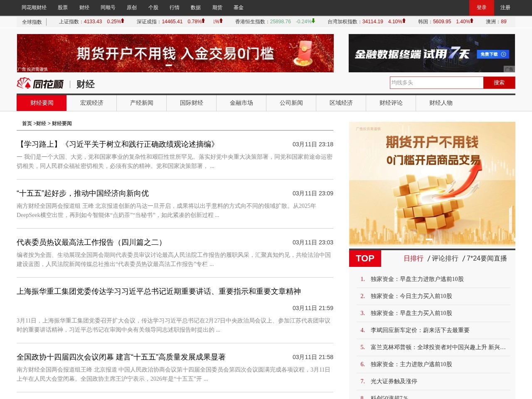Select the 国际财经 category tab

pos(191,103)
